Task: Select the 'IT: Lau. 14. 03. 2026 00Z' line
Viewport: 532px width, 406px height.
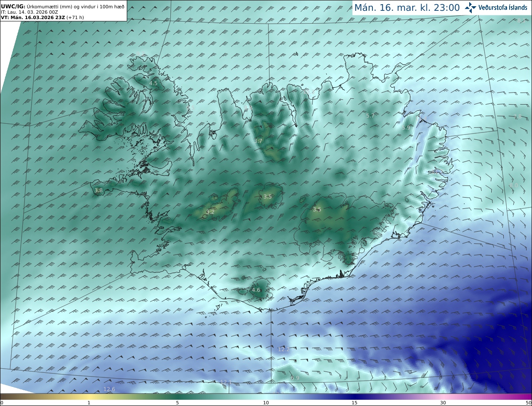Action: click(x=29, y=12)
